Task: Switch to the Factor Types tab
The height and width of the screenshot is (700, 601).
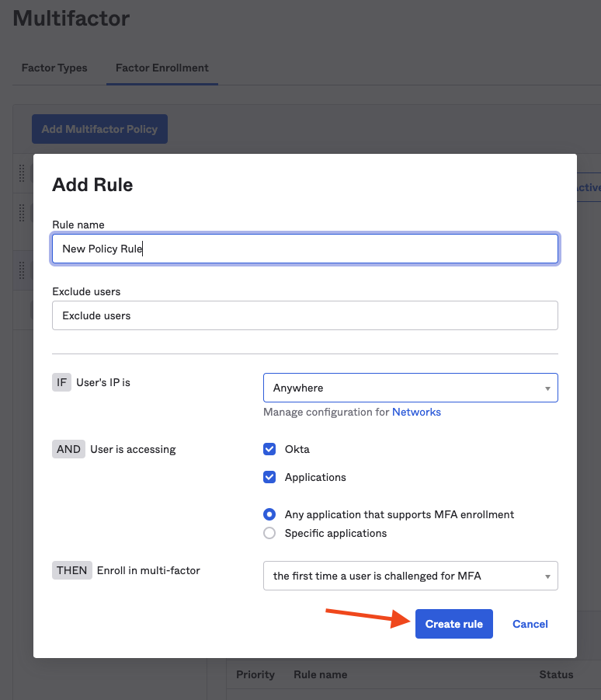Action: [x=54, y=68]
